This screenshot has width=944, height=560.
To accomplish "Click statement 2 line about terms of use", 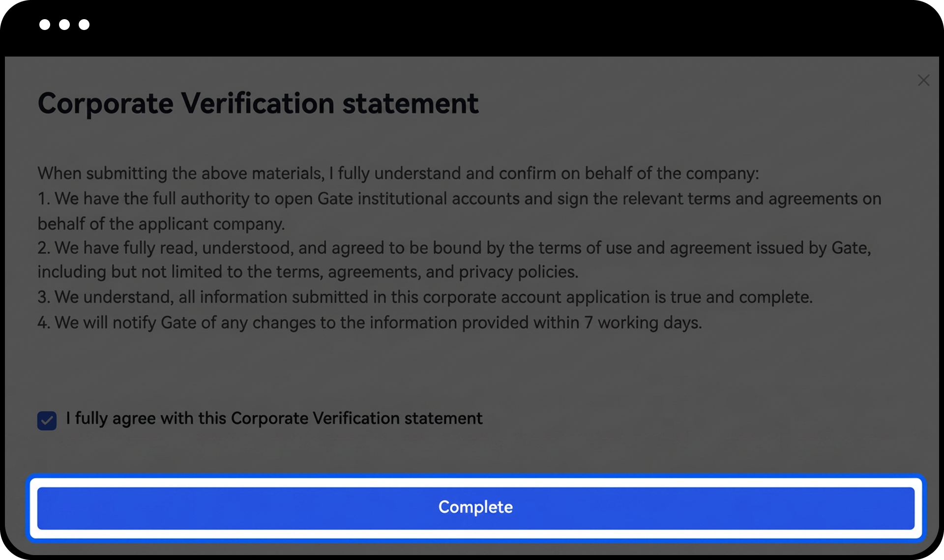I will coord(454,248).
